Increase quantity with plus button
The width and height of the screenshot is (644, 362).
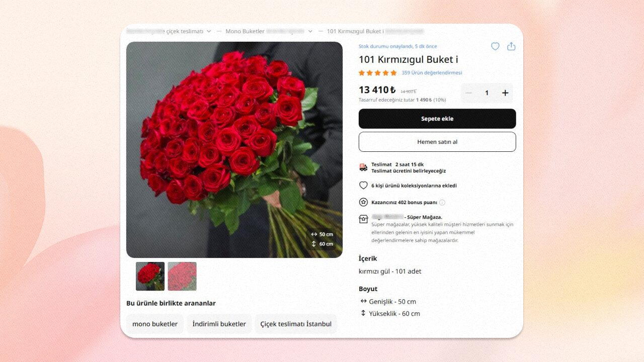(x=505, y=93)
